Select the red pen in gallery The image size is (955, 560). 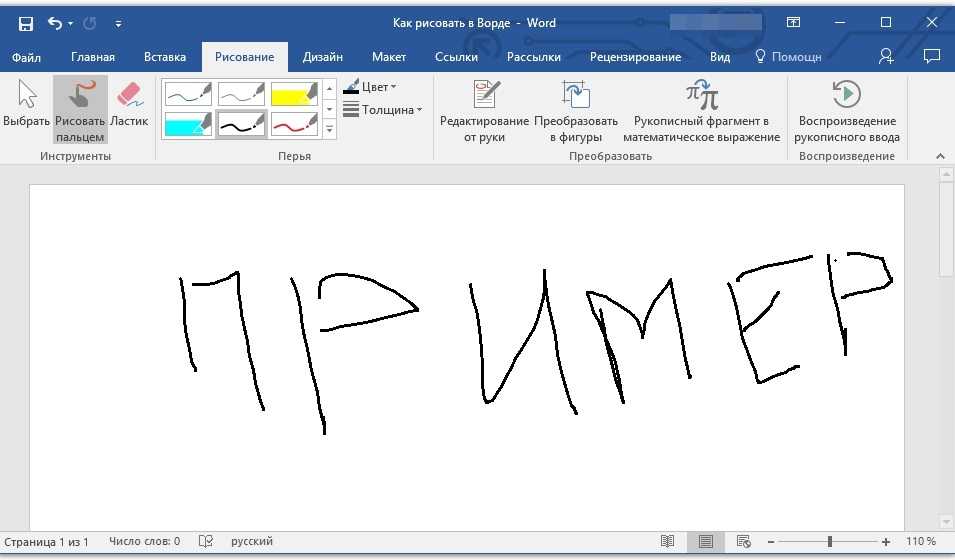[x=294, y=124]
